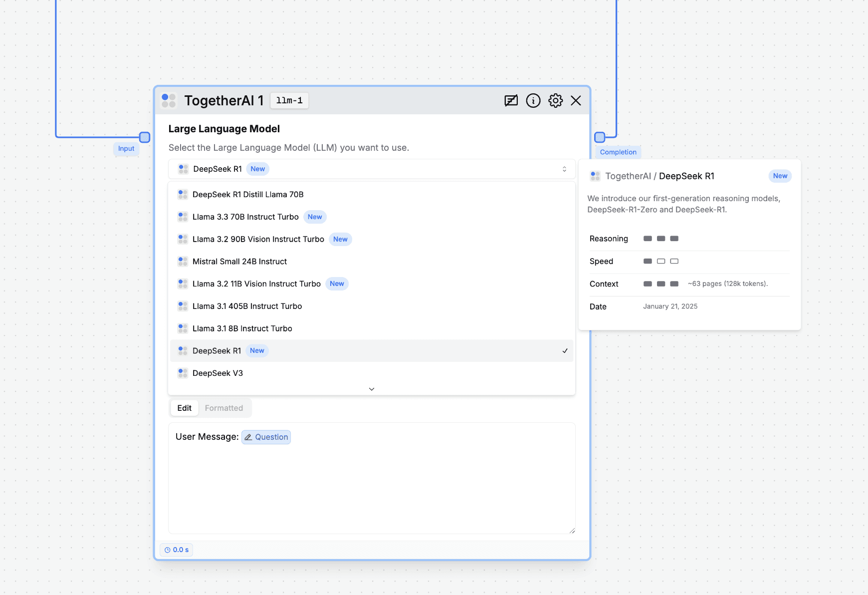Click the logo icon beside Mistral Small 24B

(183, 262)
